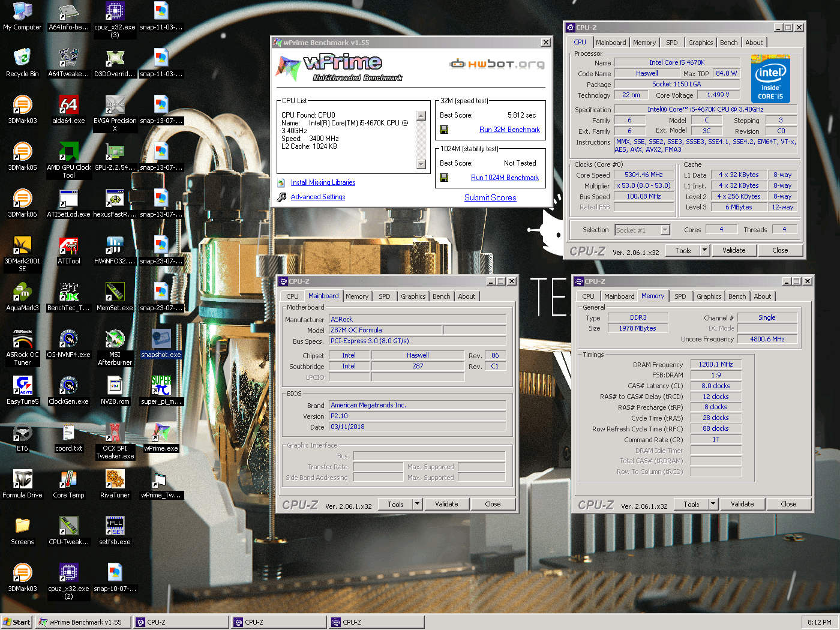Screen dimensions: 840x630
Task: Click Close in the Memory CPU-Z window
Action: tap(788, 504)
